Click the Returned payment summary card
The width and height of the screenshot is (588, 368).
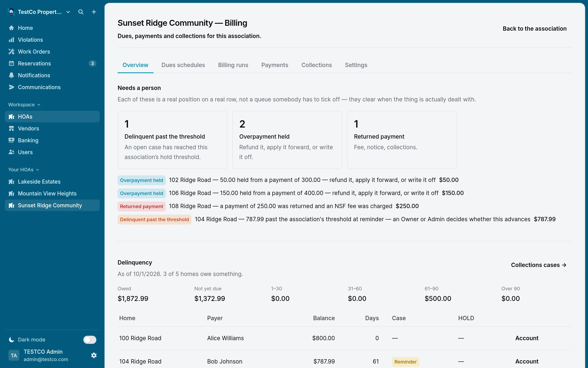[x=402, y=140]
